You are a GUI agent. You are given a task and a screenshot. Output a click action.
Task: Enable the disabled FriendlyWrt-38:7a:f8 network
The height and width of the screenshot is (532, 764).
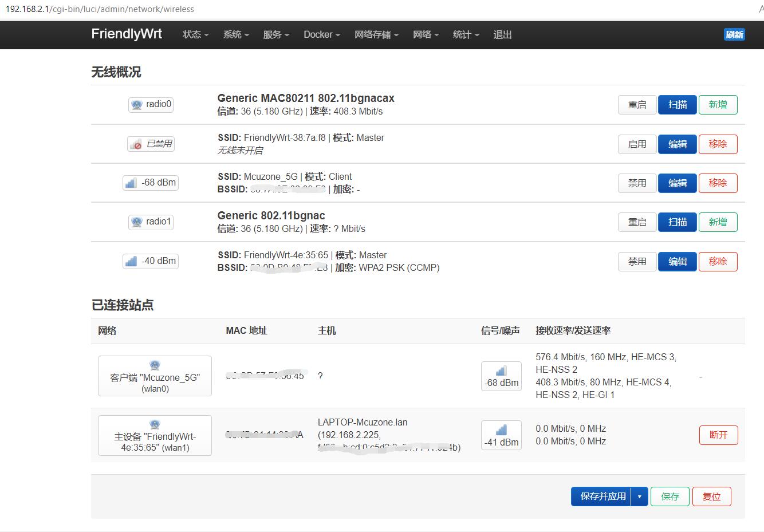click(x=637, y=144)
